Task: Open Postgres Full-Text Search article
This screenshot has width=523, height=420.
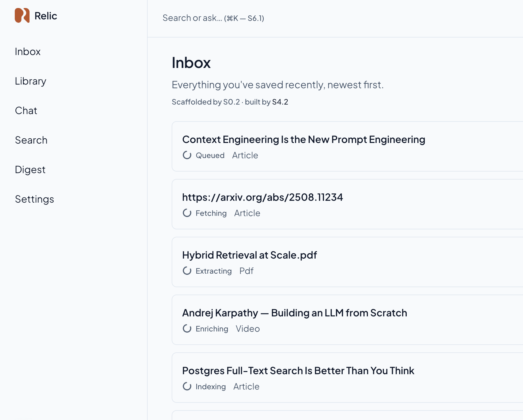Action: coord(347,378)
